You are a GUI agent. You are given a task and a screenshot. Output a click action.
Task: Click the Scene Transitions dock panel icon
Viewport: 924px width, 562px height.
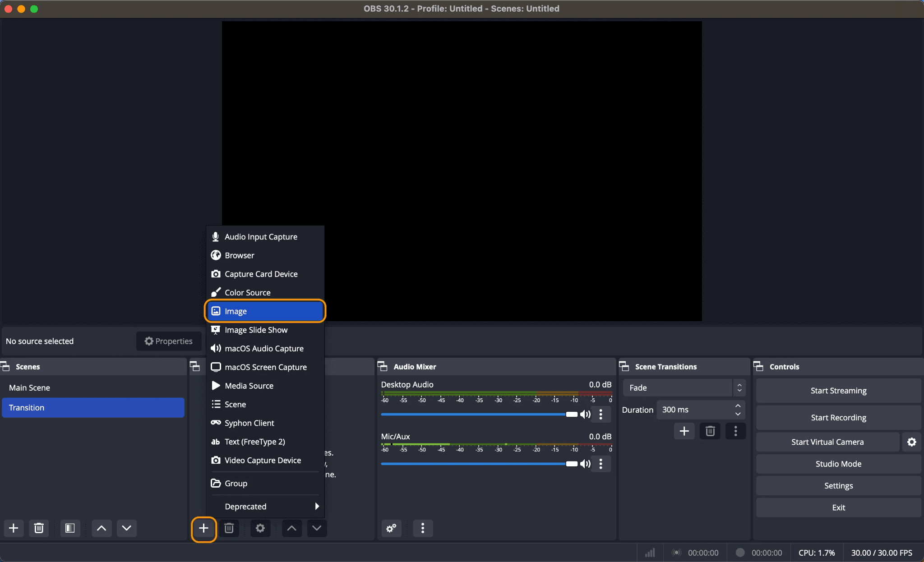click(624, 366)
